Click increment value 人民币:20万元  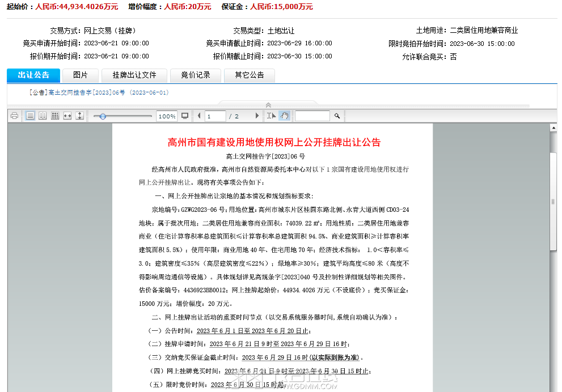coord(188,7)
